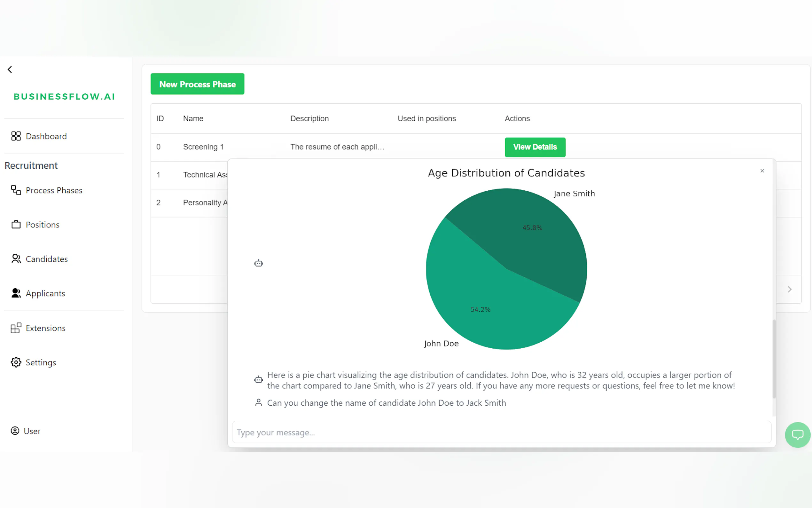
Task: Open the Dashboard grid icon
Action: 16,136
